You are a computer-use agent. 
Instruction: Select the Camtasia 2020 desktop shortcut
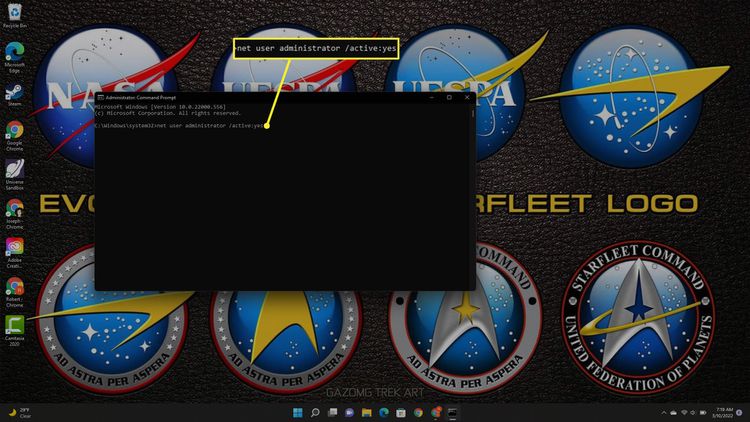[14, 331]
